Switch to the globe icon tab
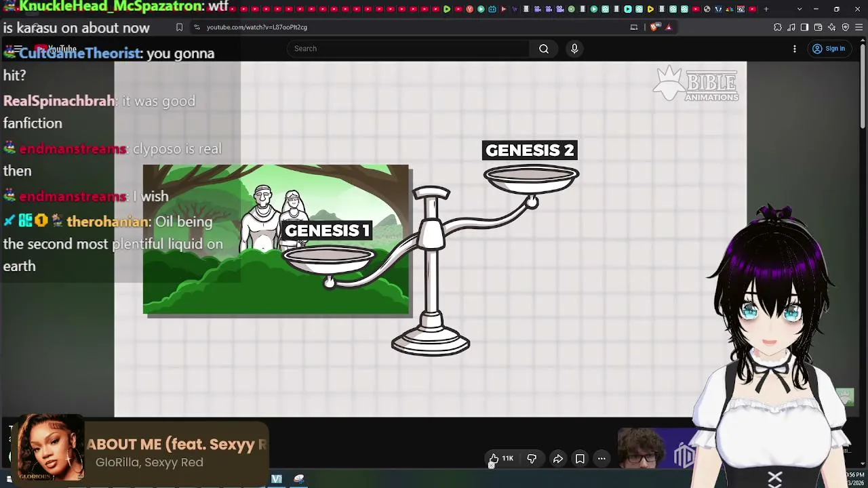This screenshot has height=488, width=868. tap(707, 9)
